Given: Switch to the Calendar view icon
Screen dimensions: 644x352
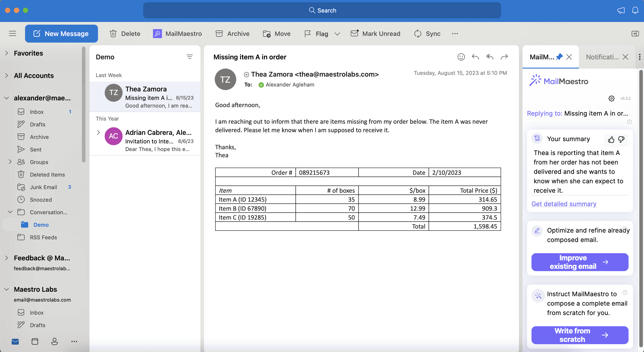Looking at the screenshot, I should (x=35, y=341).
